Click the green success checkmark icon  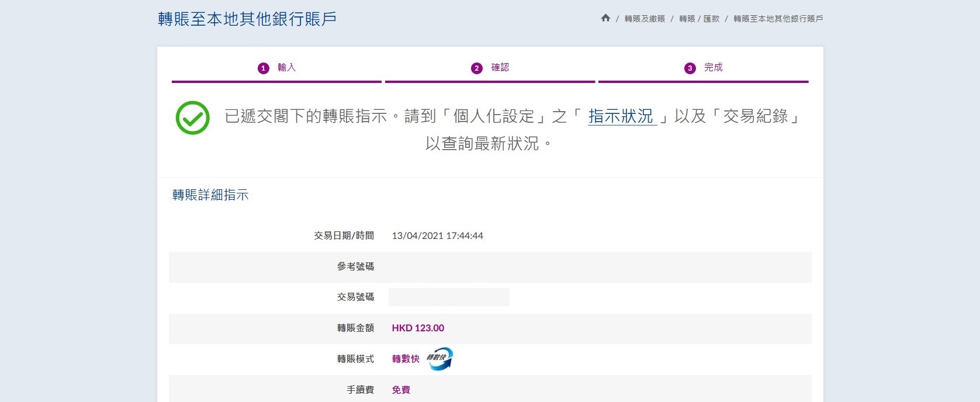tap(193, 118)
